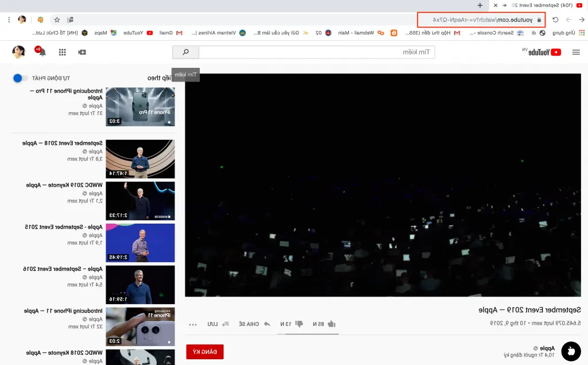Save the video with LƯU

click(x=218, y=324)
